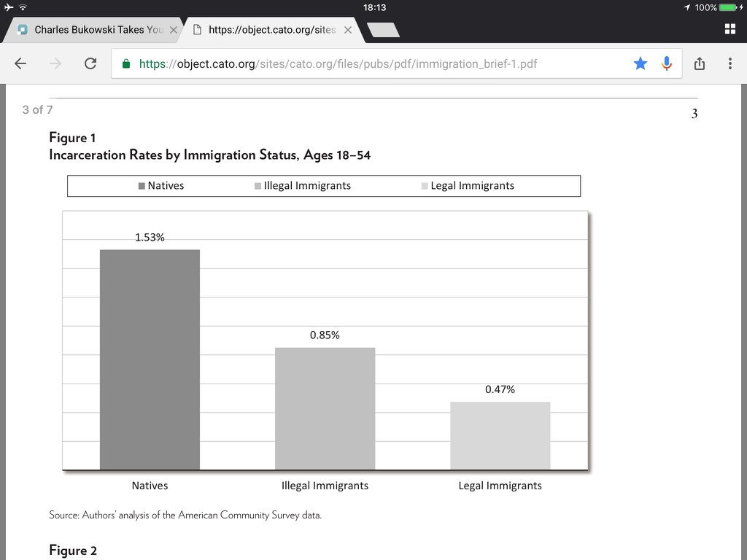The image size is (747, 560).
Task: Click the Legal Immigrants axis label
Action: 500,486
